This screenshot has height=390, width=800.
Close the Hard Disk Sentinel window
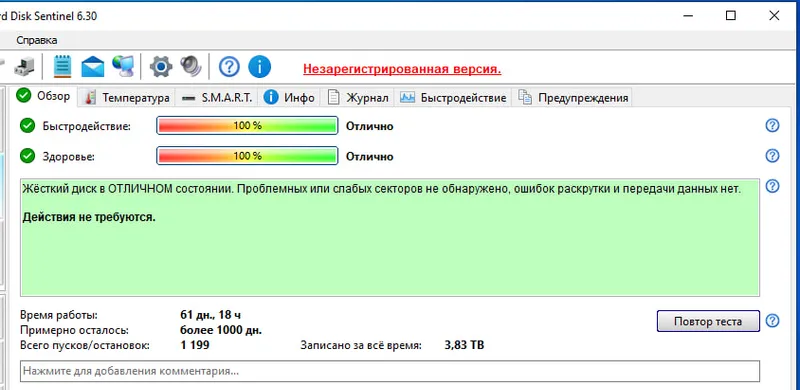[x=774, y=16]
